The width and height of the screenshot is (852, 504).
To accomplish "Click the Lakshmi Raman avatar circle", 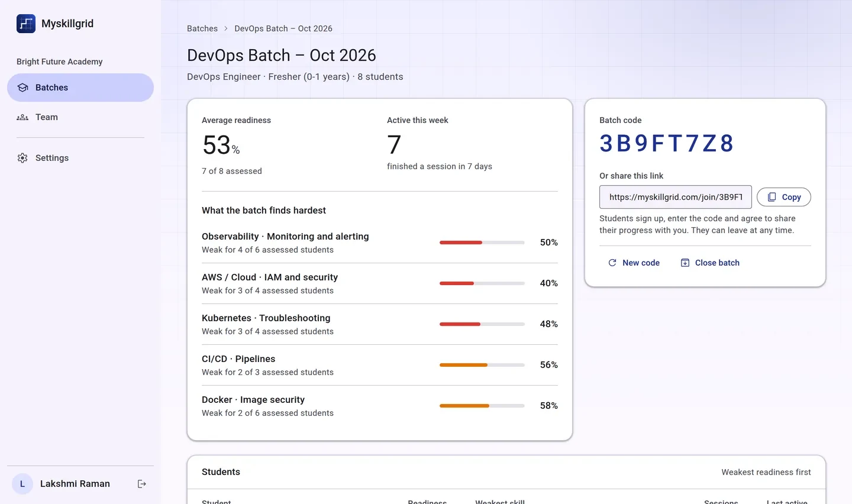I will [x=22, y=484].
